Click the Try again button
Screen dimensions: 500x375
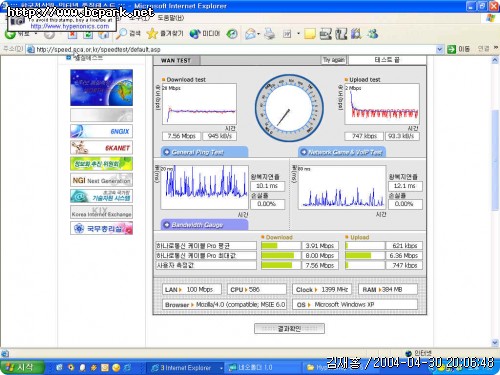click(x=334, y=60)
